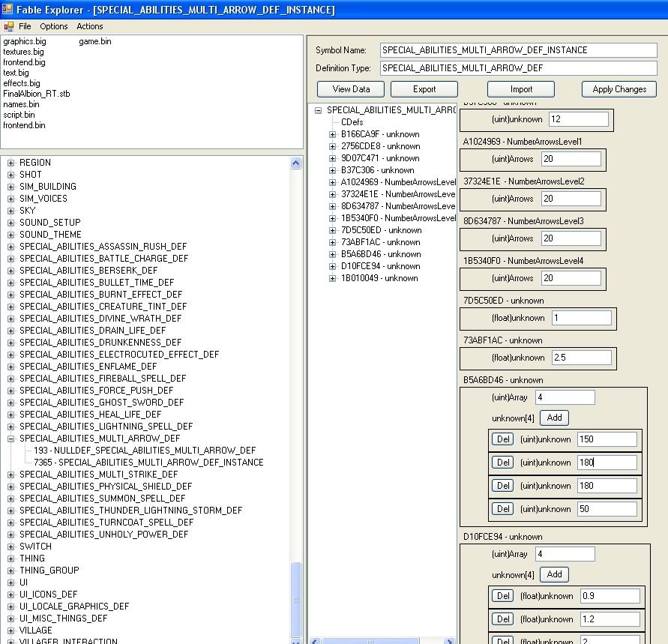Click float unknown field with value 2.5

582,358
